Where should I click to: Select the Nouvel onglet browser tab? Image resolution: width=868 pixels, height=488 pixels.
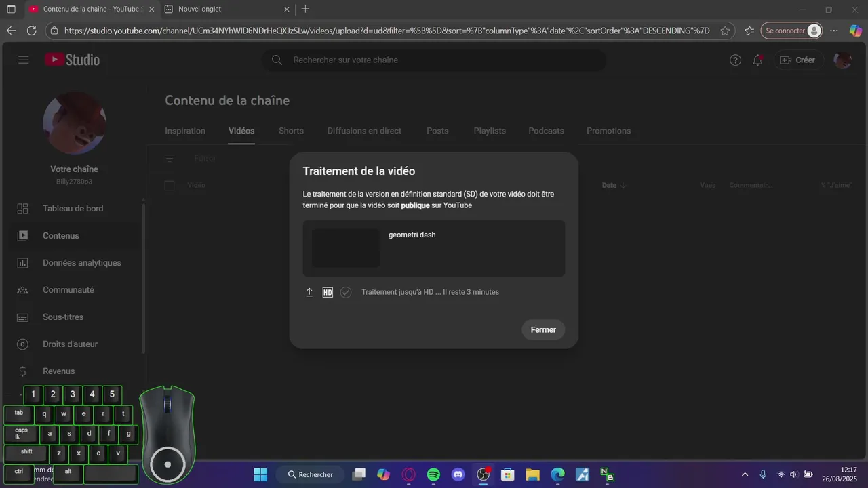click(x=226, y=9)
